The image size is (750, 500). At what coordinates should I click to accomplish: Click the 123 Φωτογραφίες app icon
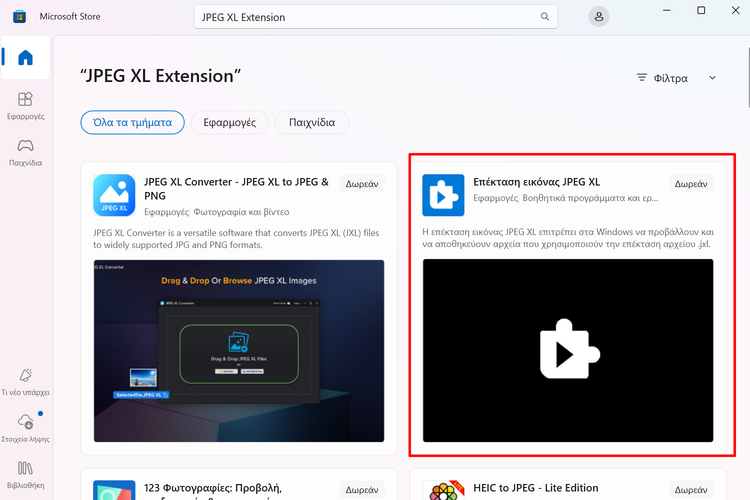coord(114,490)
